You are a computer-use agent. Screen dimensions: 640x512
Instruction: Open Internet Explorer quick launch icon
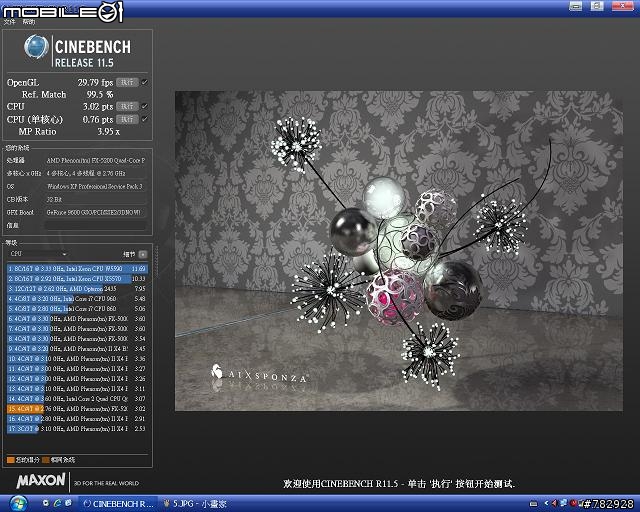pyautogui.click(x=57, y=503)
